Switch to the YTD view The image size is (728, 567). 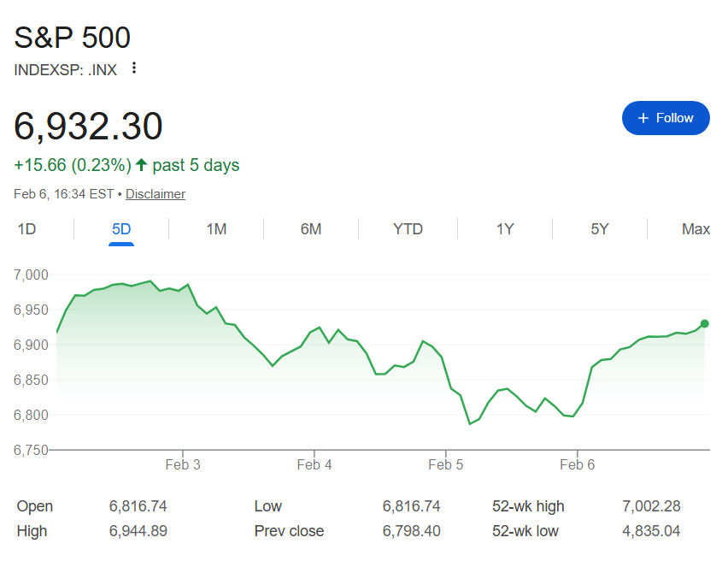pos(408,229)
